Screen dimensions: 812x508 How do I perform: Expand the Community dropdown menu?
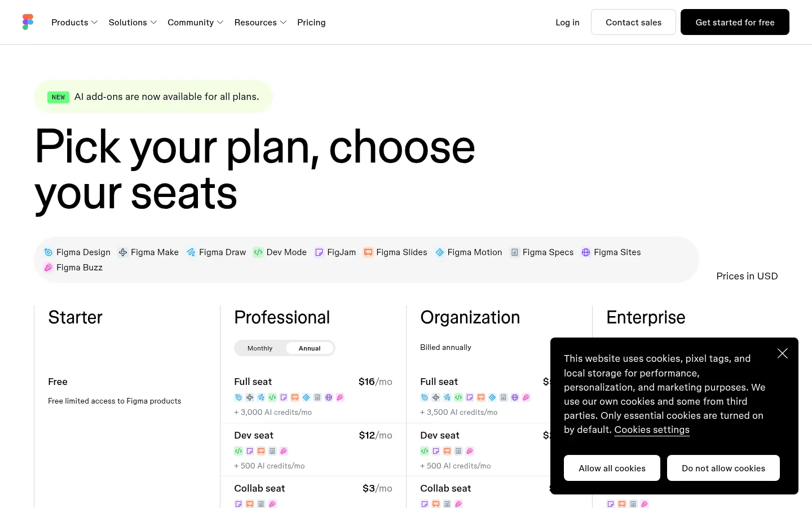click(x=196, y=23)
